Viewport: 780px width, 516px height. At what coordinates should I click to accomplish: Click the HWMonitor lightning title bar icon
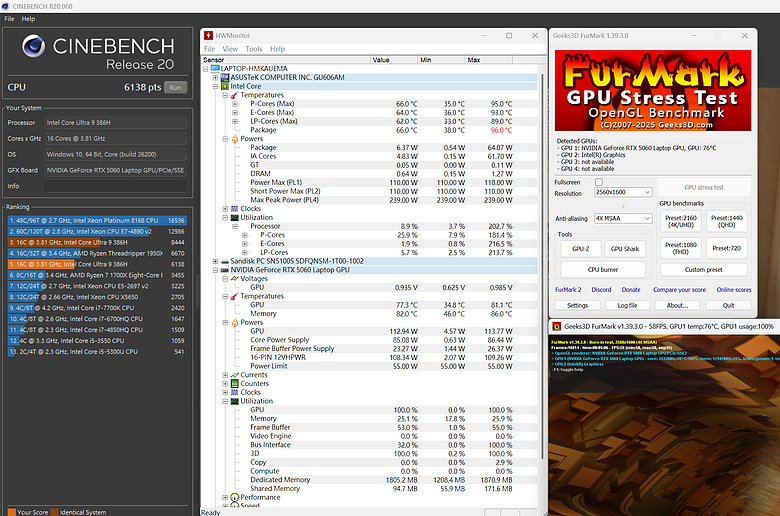coord(208,36)
